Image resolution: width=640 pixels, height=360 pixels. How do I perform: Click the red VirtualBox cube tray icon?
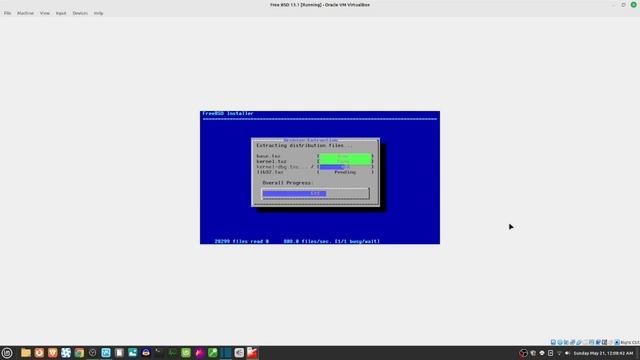pyautogui.click(x=523, y=353)
